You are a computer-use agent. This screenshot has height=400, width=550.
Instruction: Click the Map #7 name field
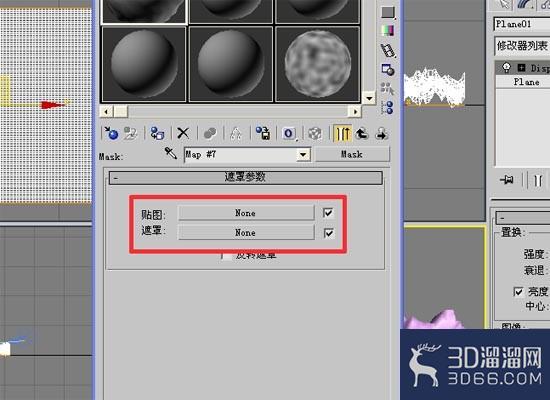pos(240,154)
